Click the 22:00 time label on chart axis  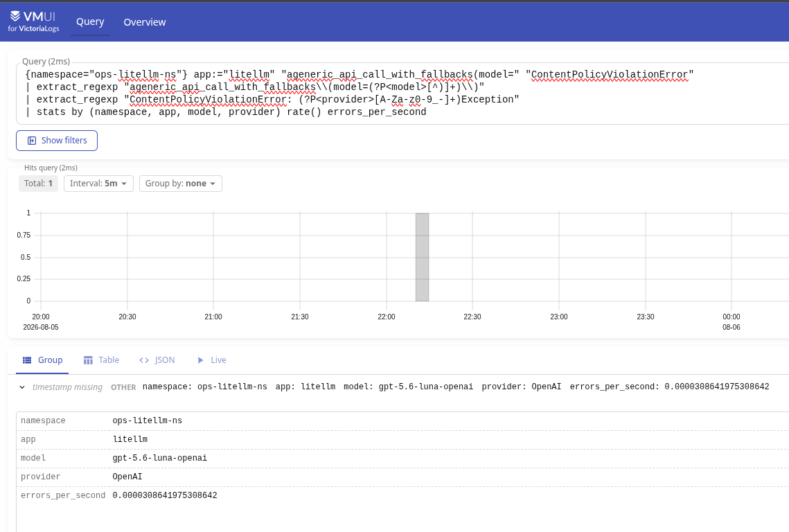coord(386,317)
